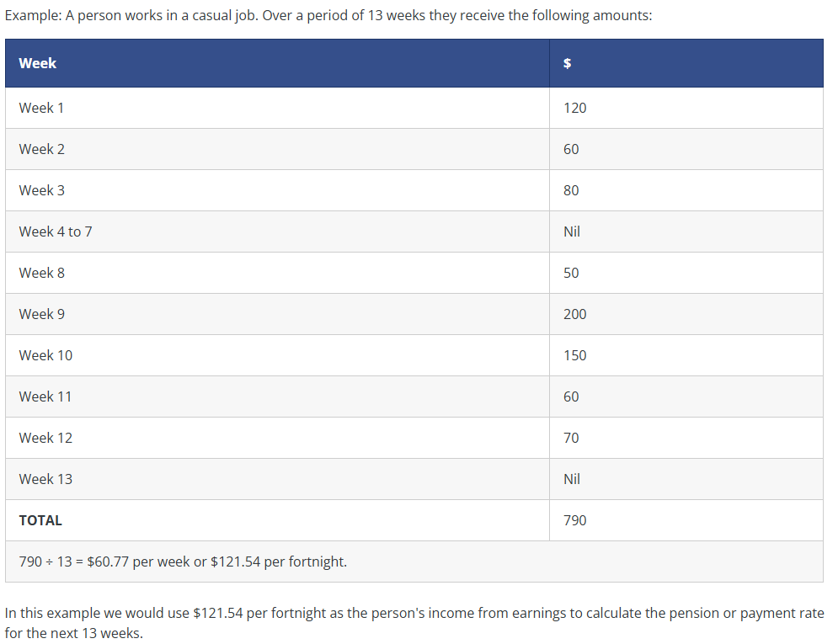
Task: Click the 50 amount for Week 8
Action: coord(571,273)
